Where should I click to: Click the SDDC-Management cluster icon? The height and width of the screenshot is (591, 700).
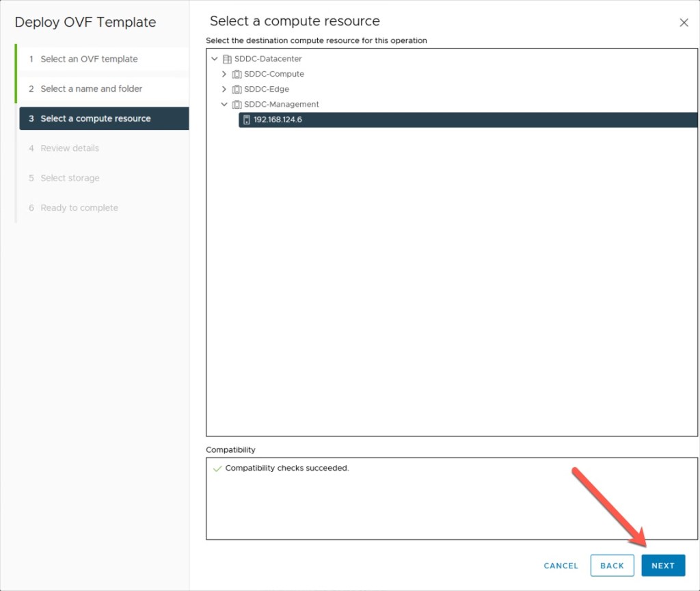(x=237, y=105)
